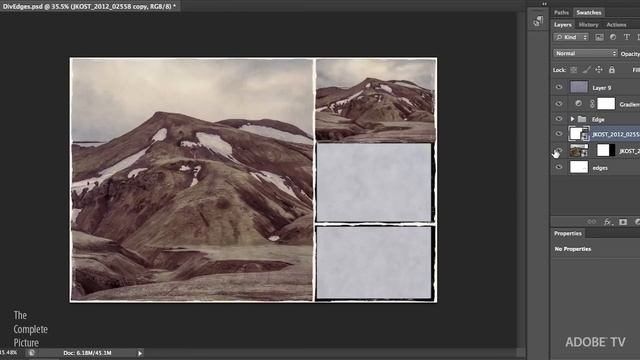Toggle lock position icon

(x=599, y=70)
